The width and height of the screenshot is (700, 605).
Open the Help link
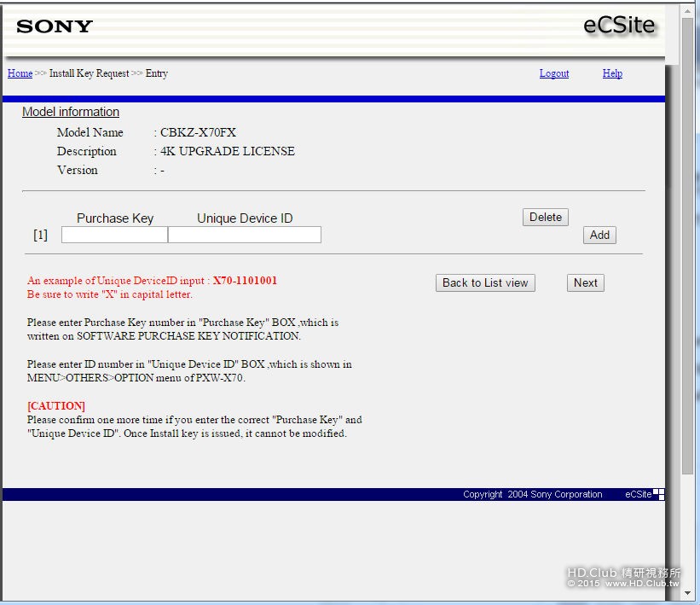pos(612,73)
